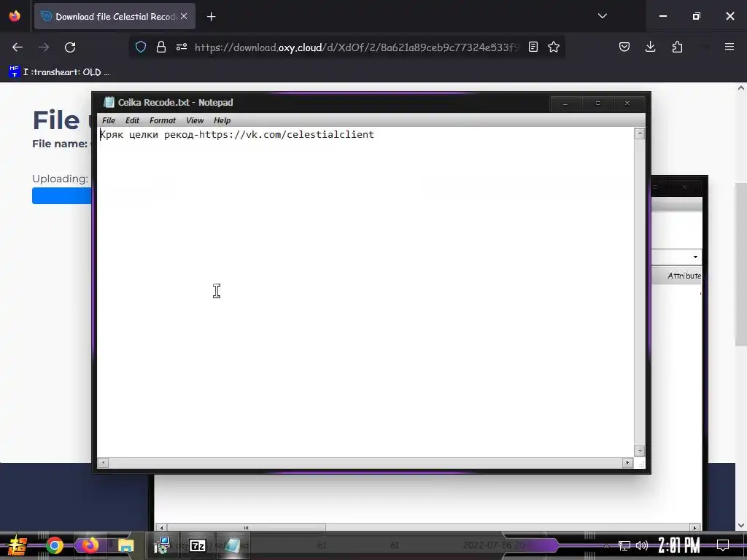This screenshot has width=747, height=560.
Task: Switch to Firefox on the taskbar
Action: pos(89,545)
